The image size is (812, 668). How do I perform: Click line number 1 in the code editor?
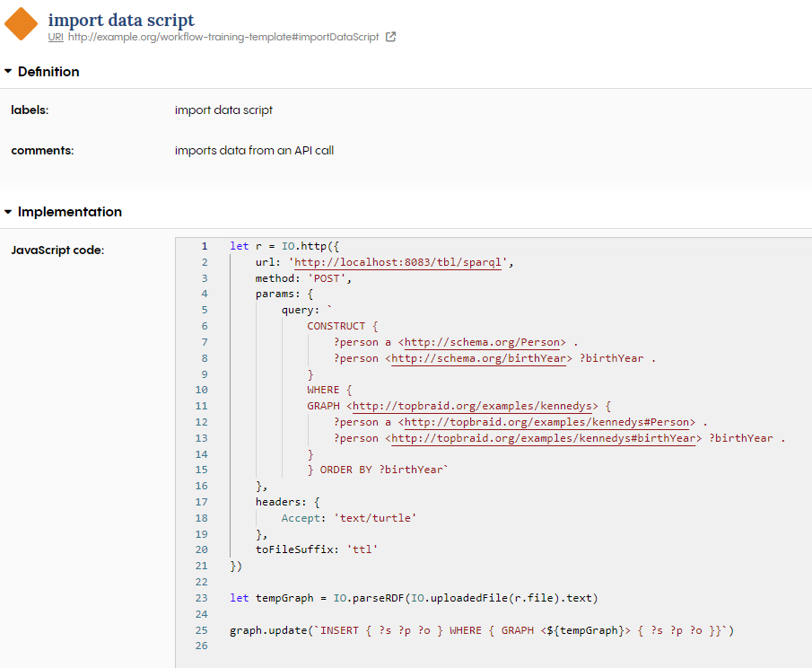pyautogui.click(x=205, y=246)
